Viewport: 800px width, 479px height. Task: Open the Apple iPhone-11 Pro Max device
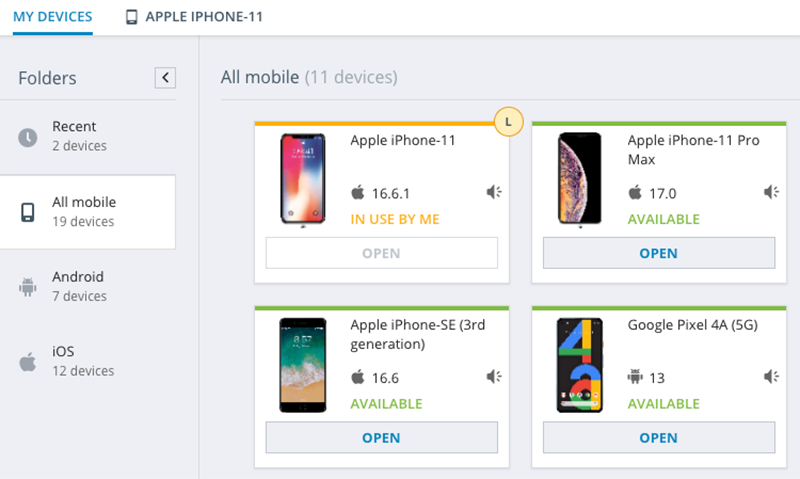[x=659, y=253]
